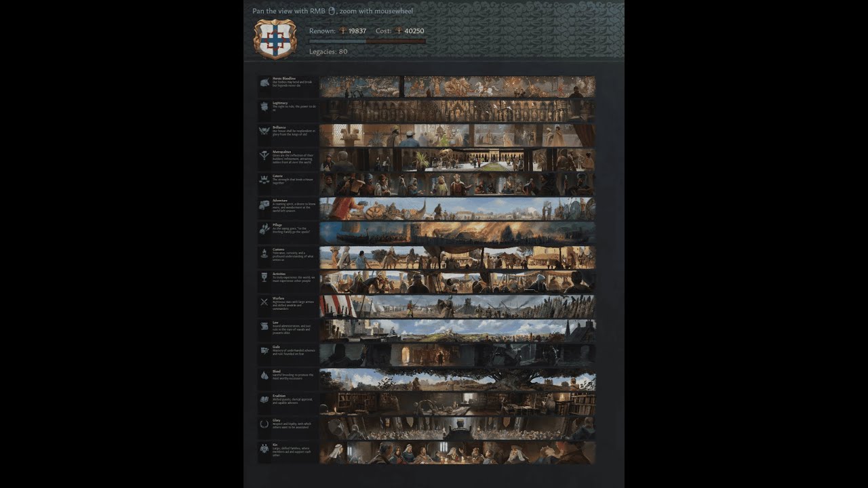Select the Legitimacy legacy icon
This screenshot has width=868, height=488.
click(x=264, y=106)
